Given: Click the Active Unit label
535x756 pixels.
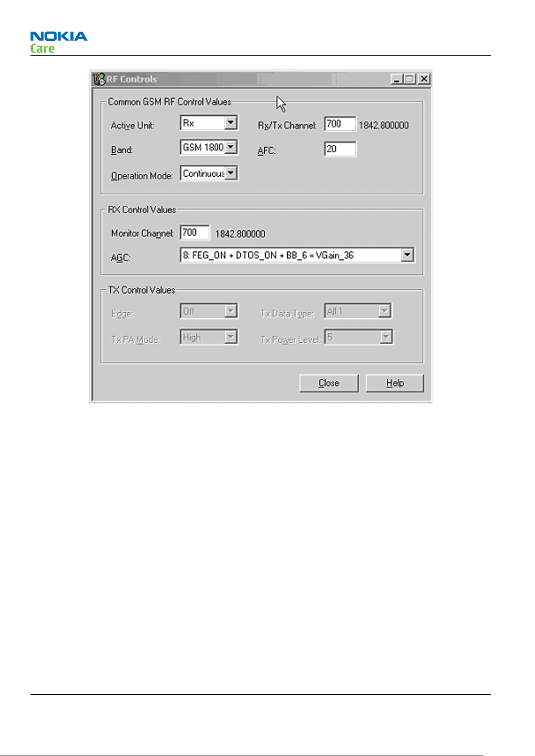Looking at the screenshot, I should point(132,126).
